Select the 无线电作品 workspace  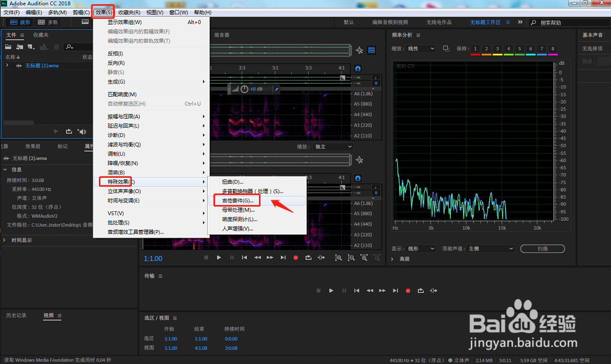439,22
